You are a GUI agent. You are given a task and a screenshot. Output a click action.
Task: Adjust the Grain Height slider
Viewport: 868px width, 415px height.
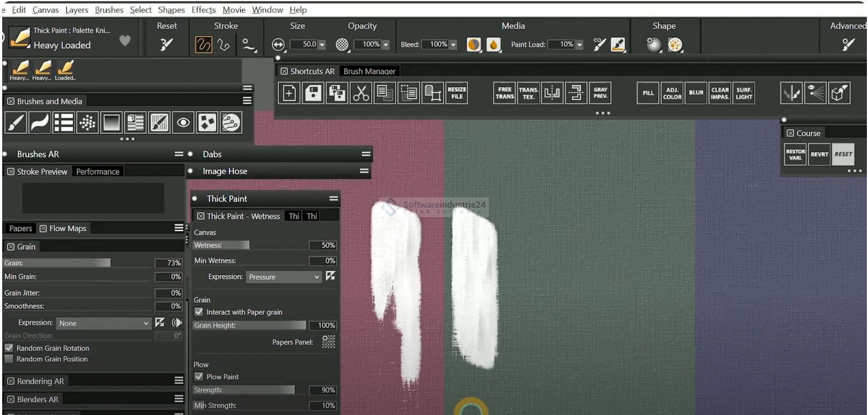pyautogui.click(x=250, y=325)
